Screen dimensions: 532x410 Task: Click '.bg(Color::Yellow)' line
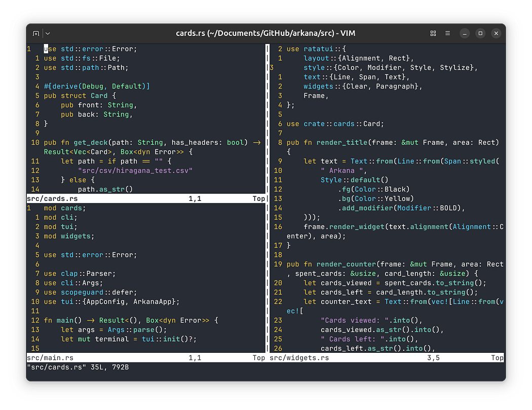click(x=375, y=198)
